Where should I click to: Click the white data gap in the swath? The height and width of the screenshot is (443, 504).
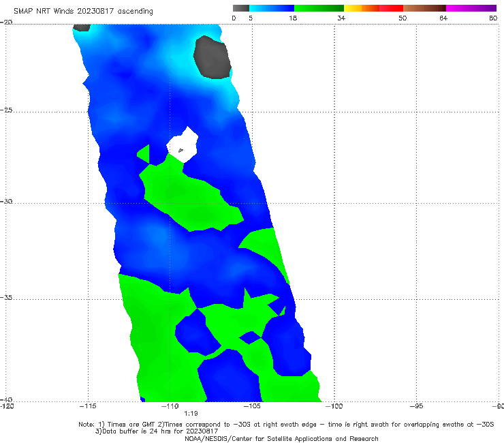pyautogui.click(x=183, y=144)
